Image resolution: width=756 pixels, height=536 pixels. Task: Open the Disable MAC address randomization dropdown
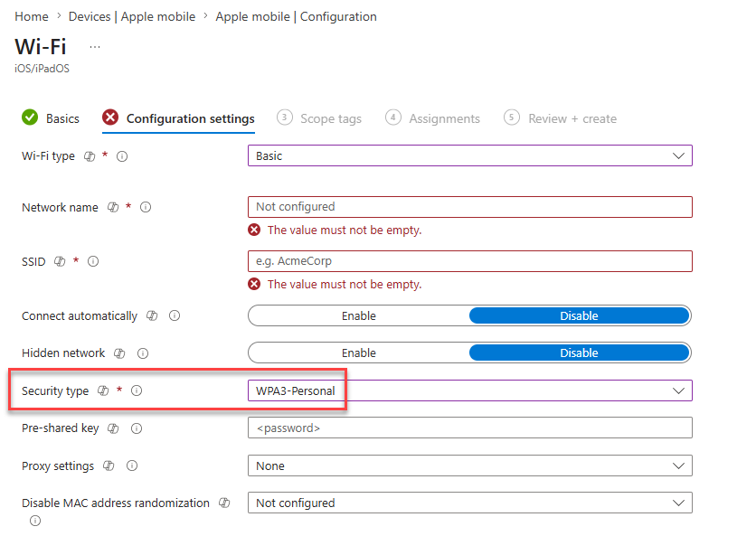pos(470,503)
